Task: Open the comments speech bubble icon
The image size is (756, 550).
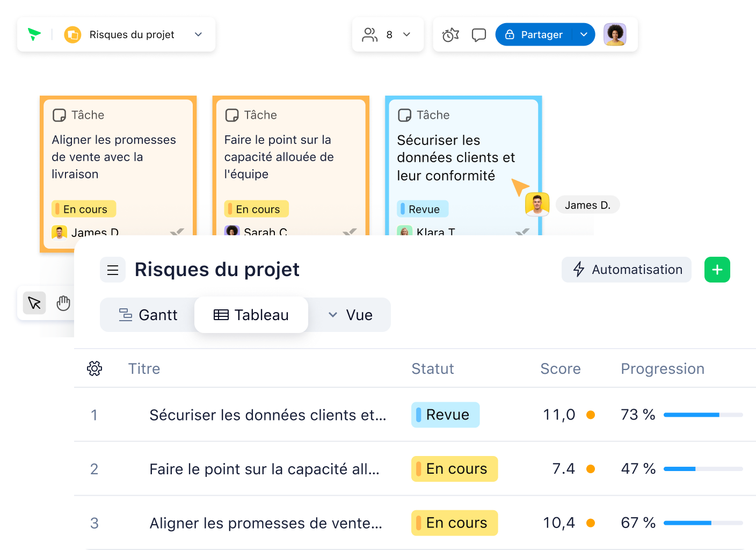Action: pyautogui.click(x=479, y=35)
